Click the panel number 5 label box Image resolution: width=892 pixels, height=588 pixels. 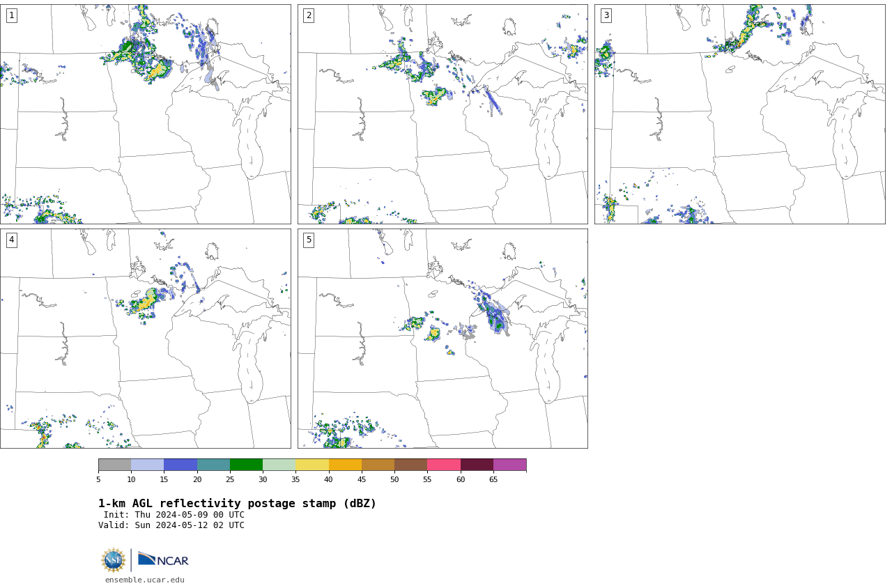[x=309, y=240]
